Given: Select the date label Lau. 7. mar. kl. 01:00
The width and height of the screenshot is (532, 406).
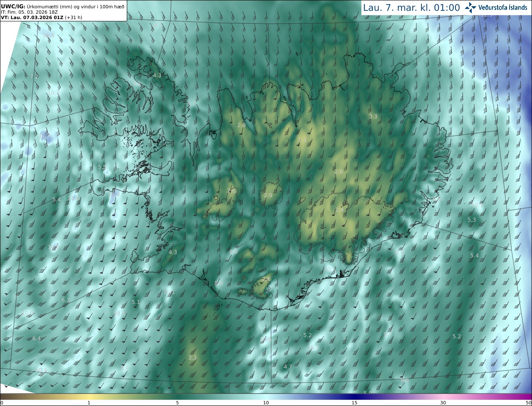Looking at the screenshot, I should coord(411,7).
